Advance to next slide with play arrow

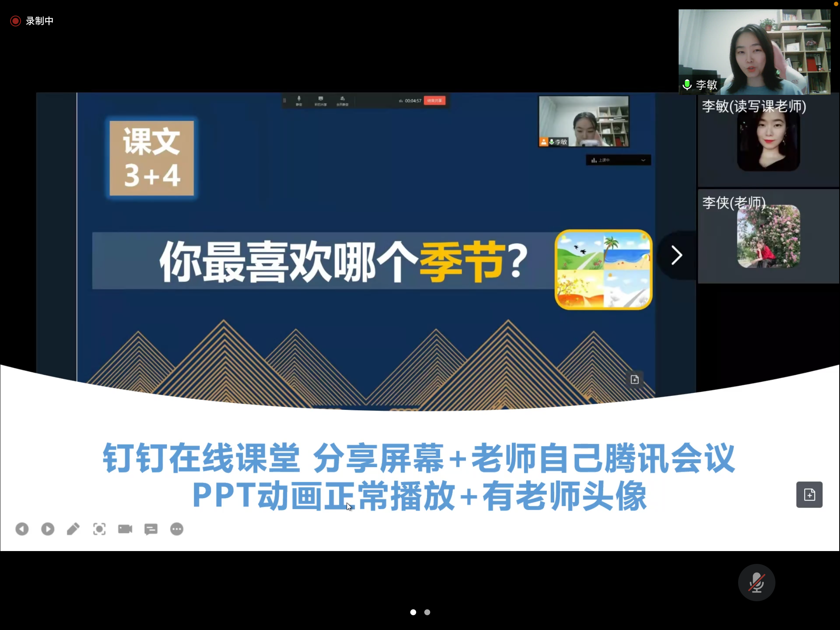click(x=48, y=529)
